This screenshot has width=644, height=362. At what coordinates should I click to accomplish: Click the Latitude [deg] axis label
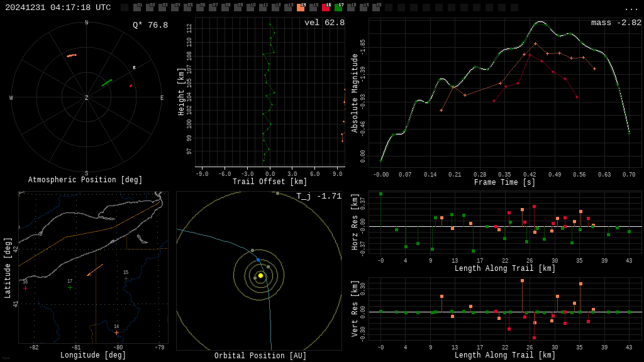pos(8,268)
